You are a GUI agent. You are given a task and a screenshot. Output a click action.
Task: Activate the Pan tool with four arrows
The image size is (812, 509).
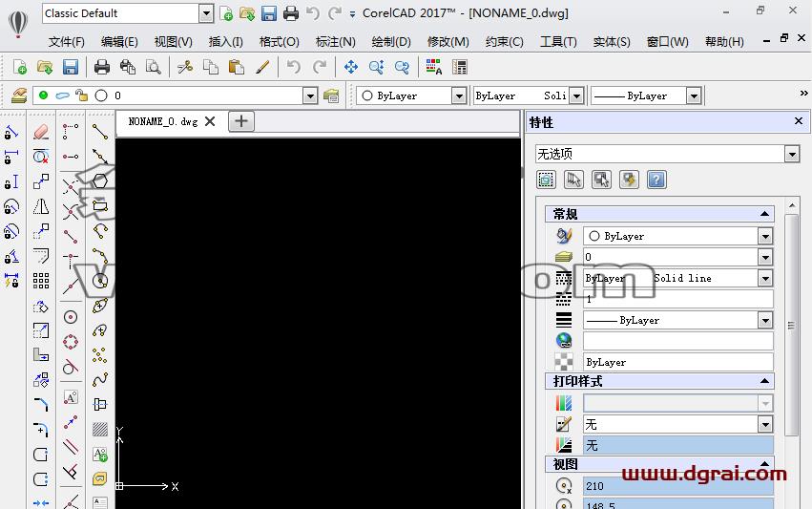(351, 67)
